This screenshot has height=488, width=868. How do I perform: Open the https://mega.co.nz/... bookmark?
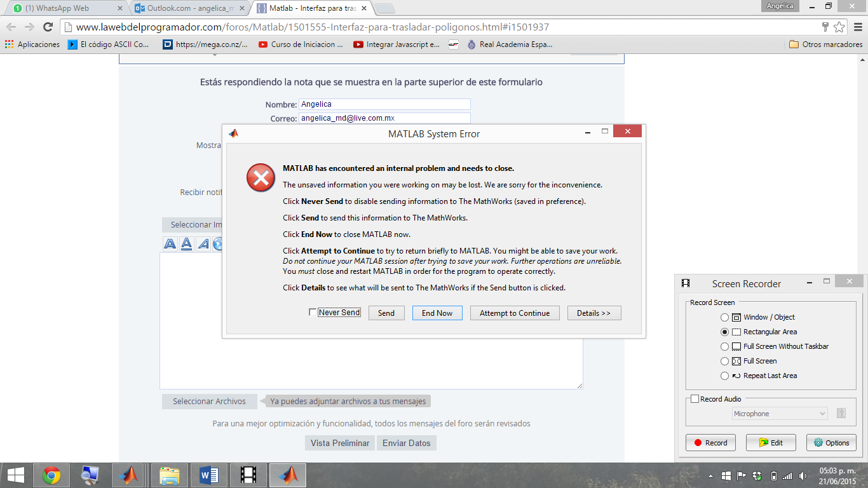click(x=205, y=44)
